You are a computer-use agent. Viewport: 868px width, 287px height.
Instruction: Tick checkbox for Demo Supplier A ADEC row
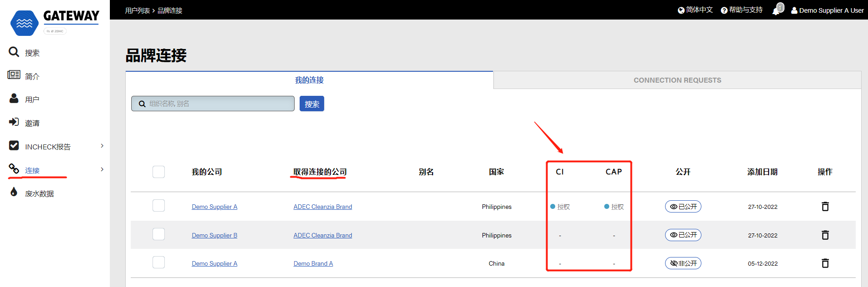(158, 206)
